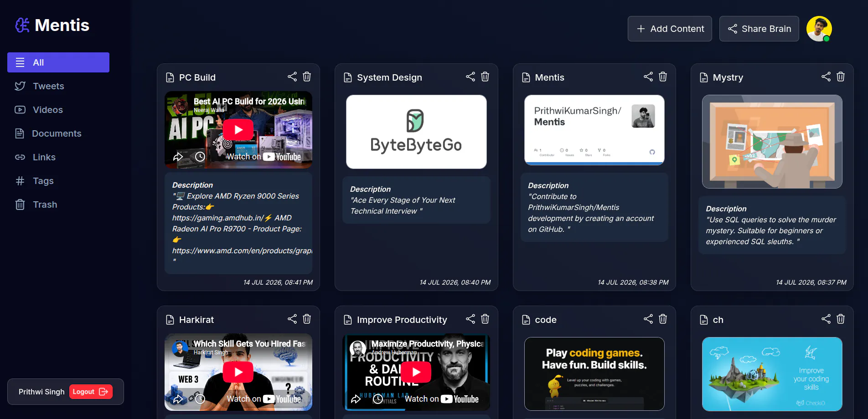This screenshot has width=868, height=419.
Task: Click the share arrow on Huberman video
Action: [x=356, y=399]
